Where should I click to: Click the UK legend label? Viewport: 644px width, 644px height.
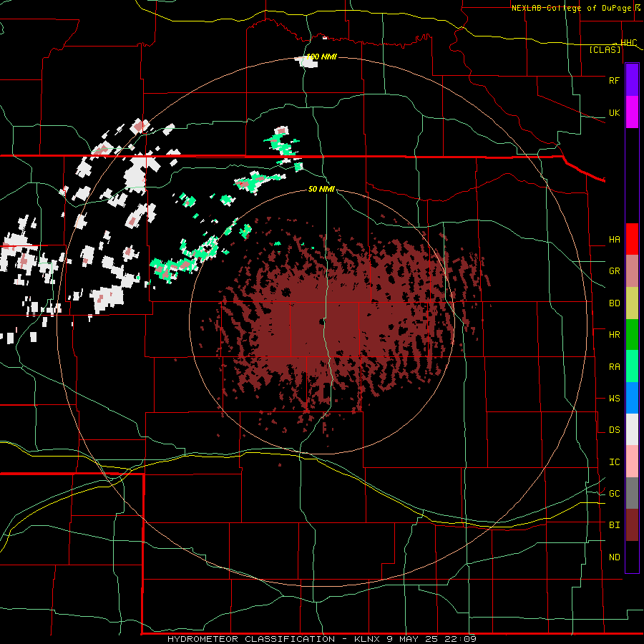click(x=614, y=113)
